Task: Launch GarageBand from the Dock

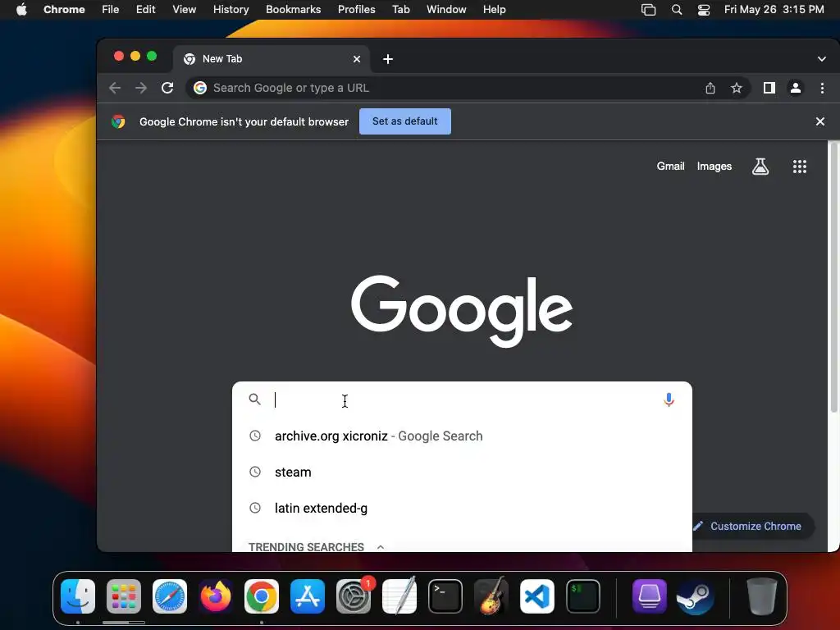Action: pos(491,596)
